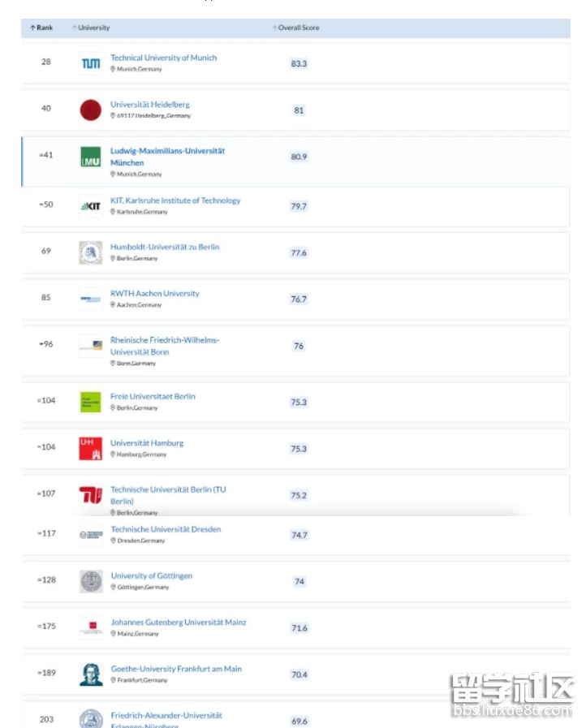Viewport: 586px width, 728px height.
Task: Click the rank =128 cell
Action: (46, 580)
